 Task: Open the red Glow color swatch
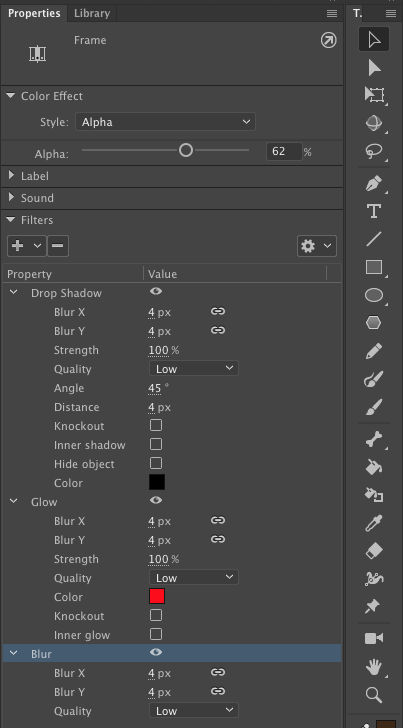(x=157, y=597)
